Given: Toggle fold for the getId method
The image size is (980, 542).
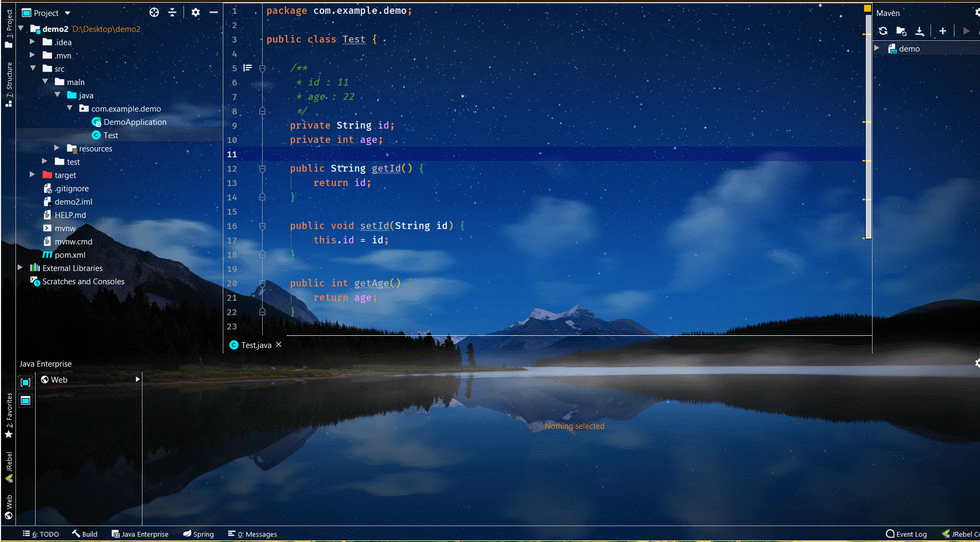Looking at the screenshot, I should pyautogui.click(x=262, y=168).
